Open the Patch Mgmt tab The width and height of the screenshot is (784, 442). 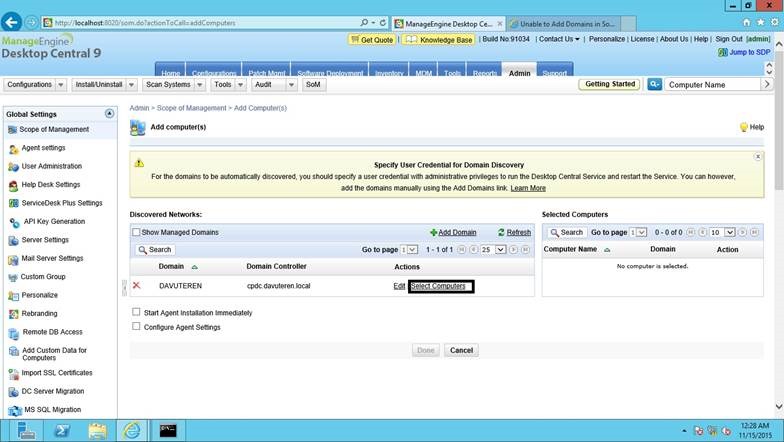pyautogui.click(x=266, y=70)
